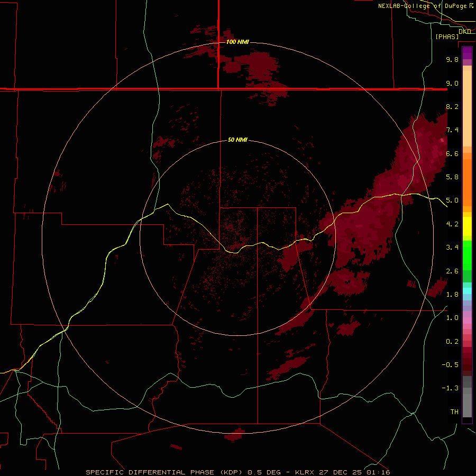Pick the purple segment atop the color bar
The height and width of the screenshot is (476, 476).
(467, 53)
